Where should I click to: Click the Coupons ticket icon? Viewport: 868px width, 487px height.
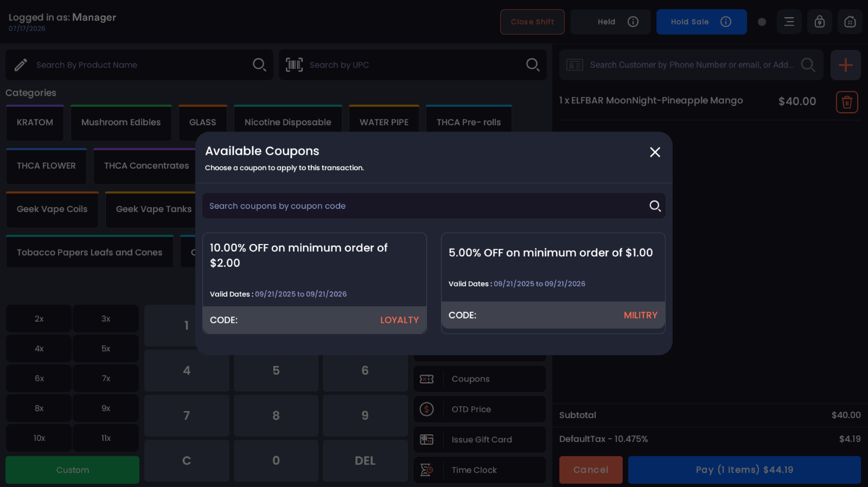426,379
